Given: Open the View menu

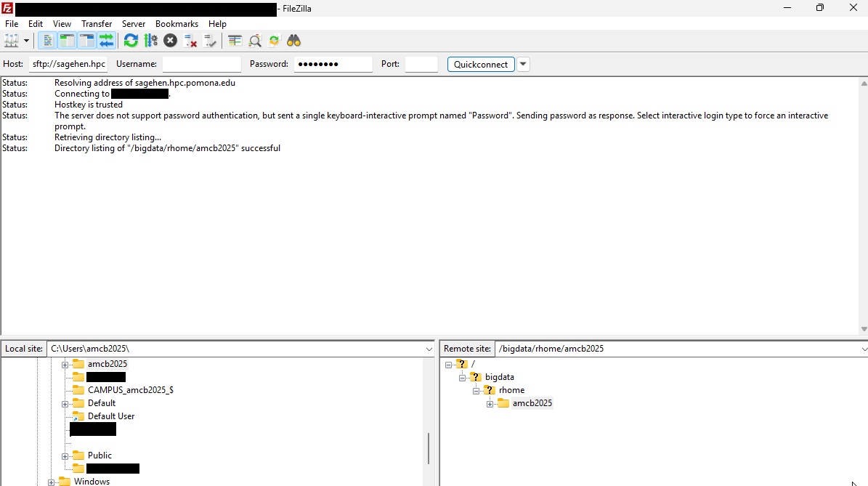Looking at the screenshot, I should click(62, 24).
